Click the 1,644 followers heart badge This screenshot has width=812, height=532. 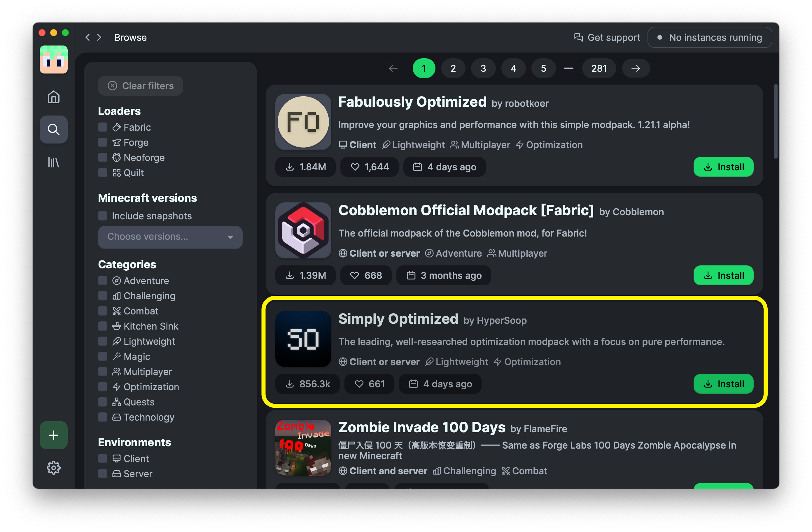(x=370, y=167)
